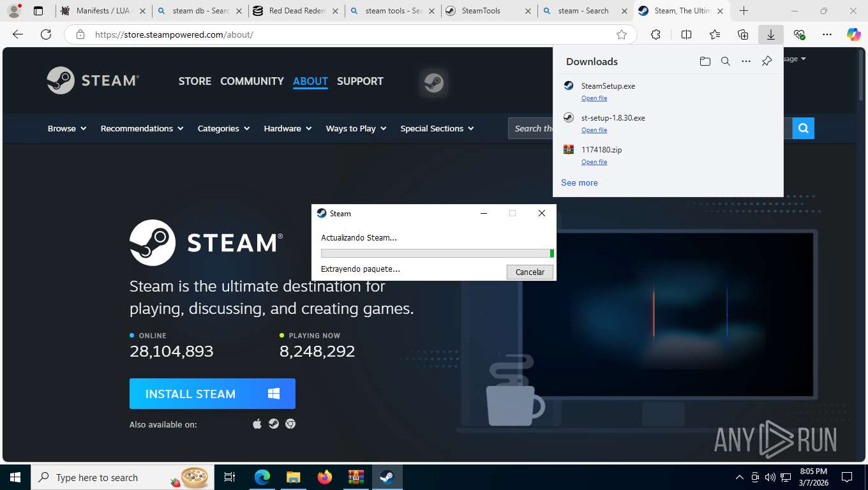
Task: Click the Apple macOS platform icon
Action: (257, 424)
